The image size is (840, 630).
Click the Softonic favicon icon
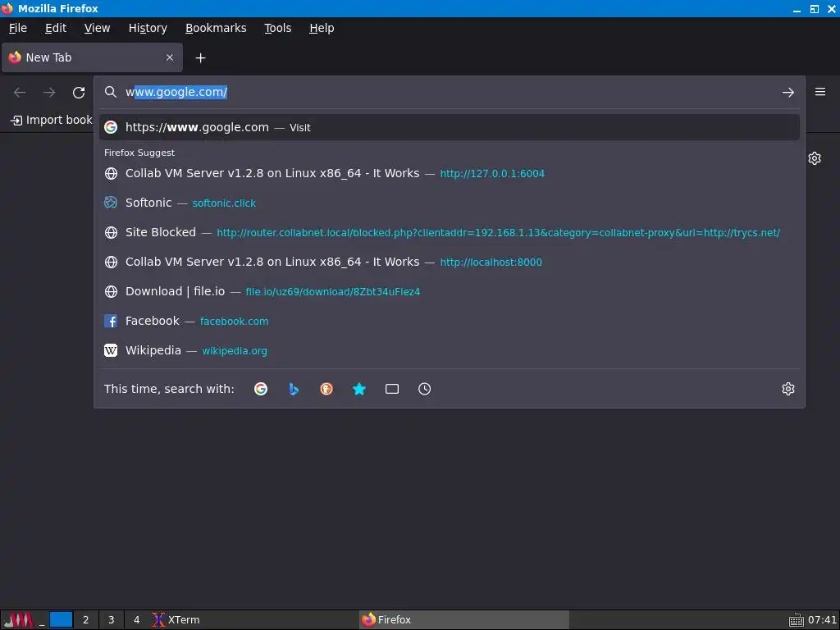(111, 203)
